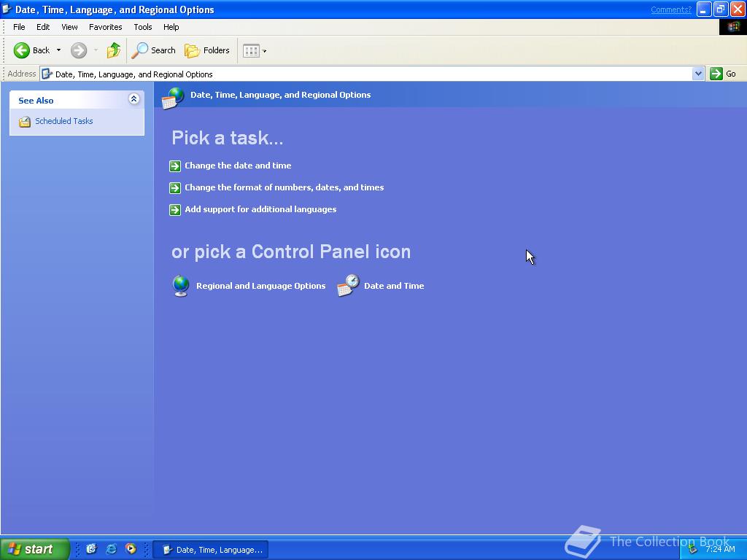This screenshot has width=747, height=560.
Task: Open the View menu
Action: click(x=69, y=27)
